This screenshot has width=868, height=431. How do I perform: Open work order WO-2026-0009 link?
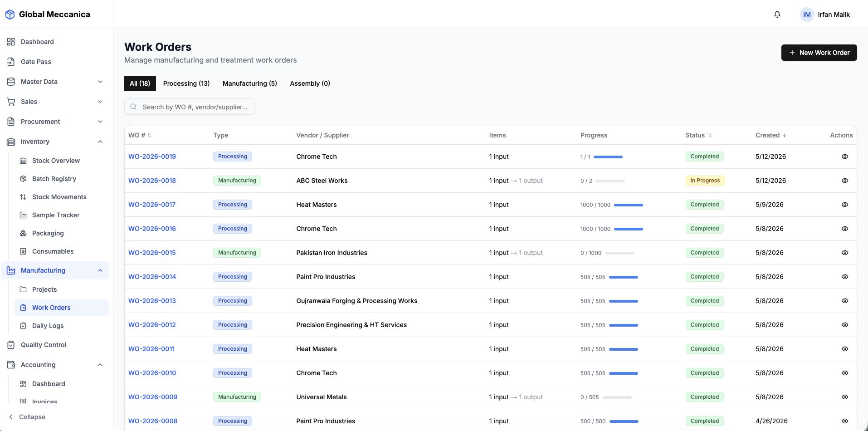point(153,397)
